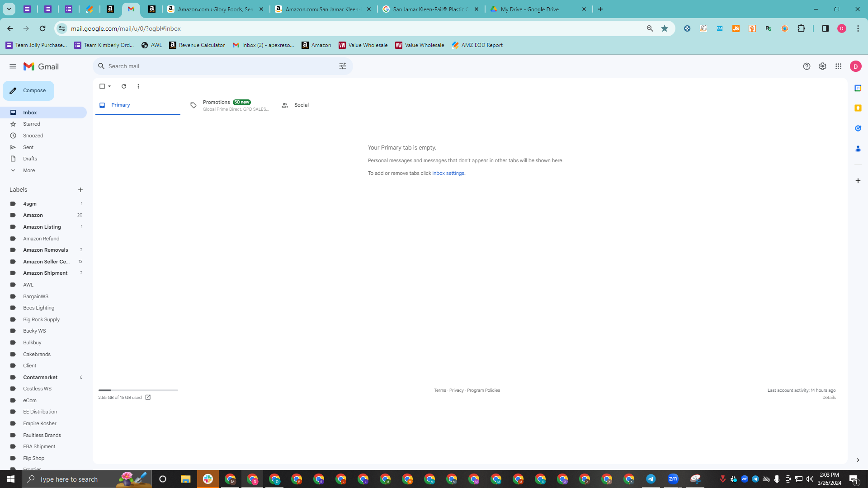Open more options three-dot menu in mail toolbar

(138, 86)
